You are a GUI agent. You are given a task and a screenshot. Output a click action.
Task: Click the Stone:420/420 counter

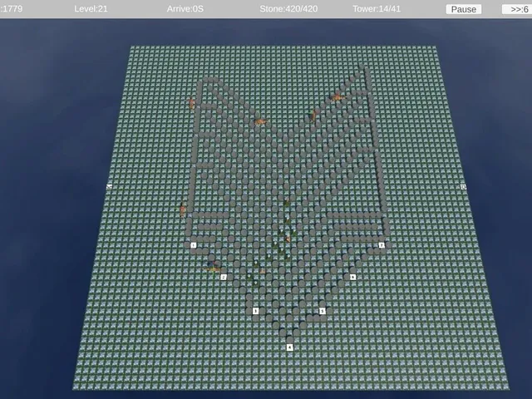[x=288, y=9]
